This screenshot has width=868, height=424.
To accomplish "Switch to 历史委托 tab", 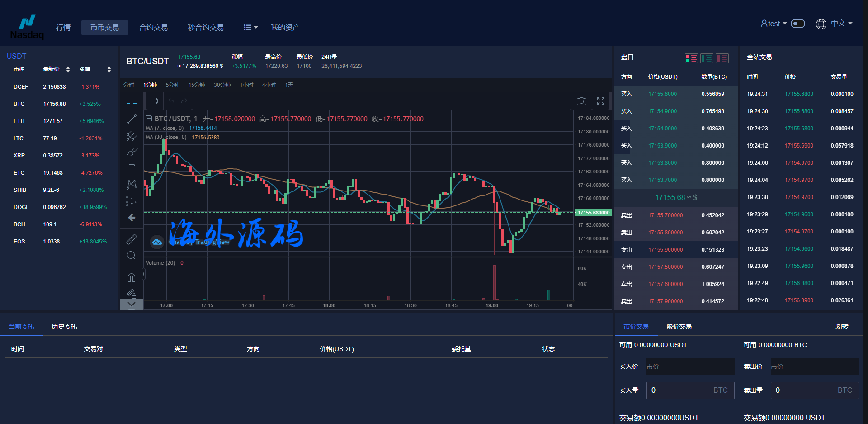I will pos(64,326).
